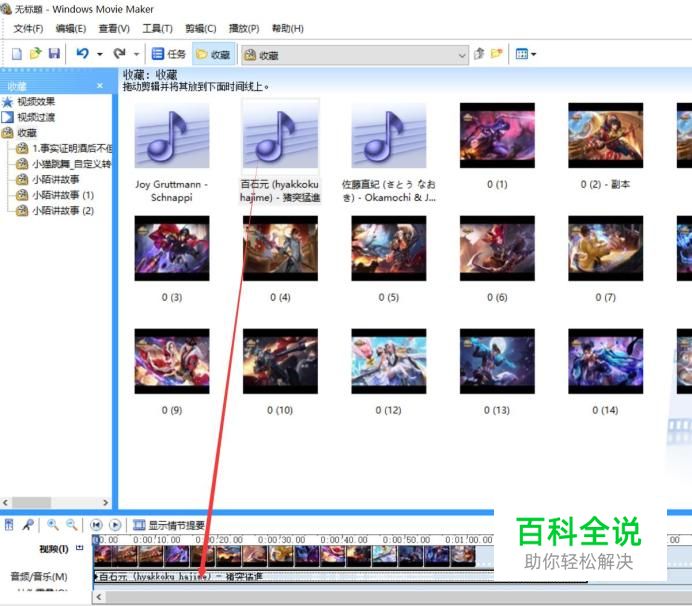Image resolution: width=692 pixels, height=606 pixels.
Task: Toggle the 收藏 collections pane button
Action: click(x=213, y=54)
